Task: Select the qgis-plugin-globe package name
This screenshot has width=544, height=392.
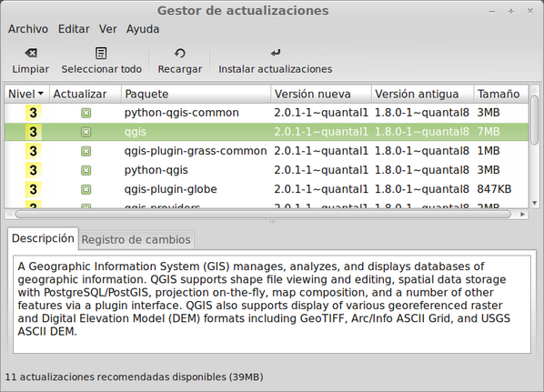Action: [171, 189]
